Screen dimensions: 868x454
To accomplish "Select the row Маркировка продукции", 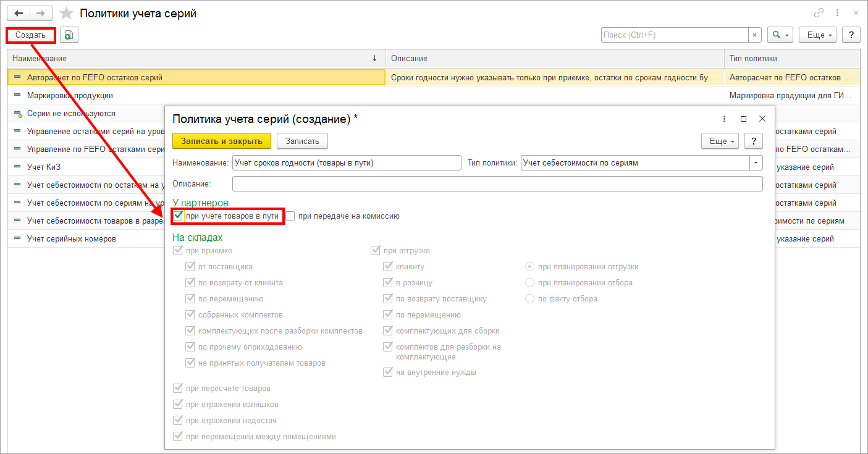I will 433,96.
